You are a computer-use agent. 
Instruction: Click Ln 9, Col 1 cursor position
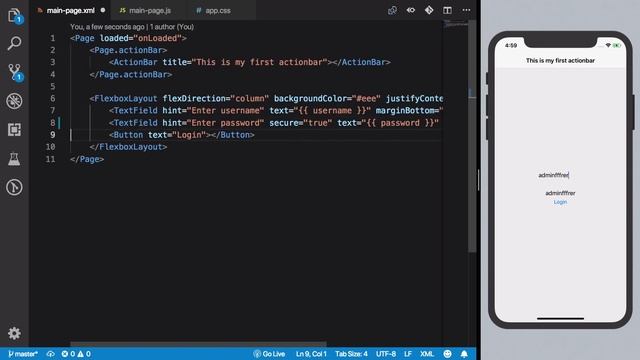pos(311,354)
